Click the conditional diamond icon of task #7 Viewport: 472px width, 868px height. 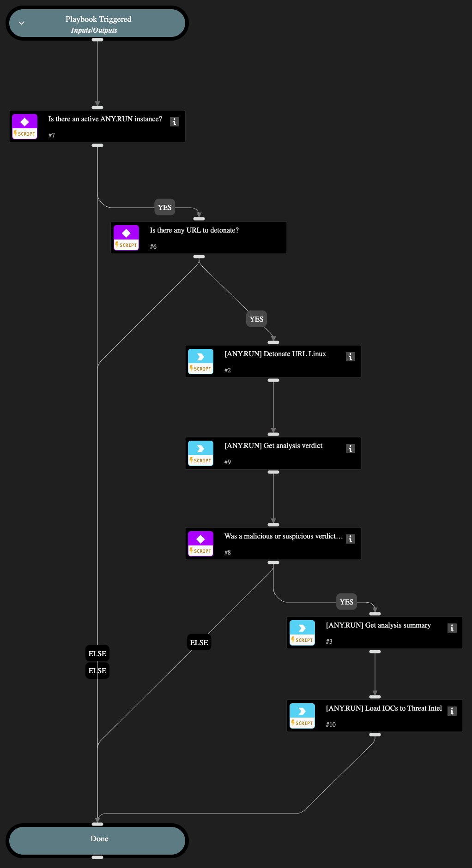(25, 122)
